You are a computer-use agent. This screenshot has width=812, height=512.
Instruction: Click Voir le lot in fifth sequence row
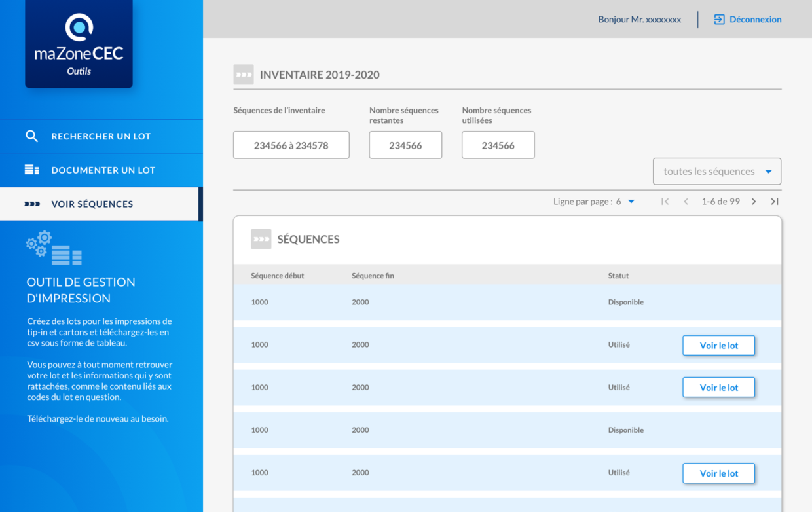pyautogui.click(x=719, y=473)
